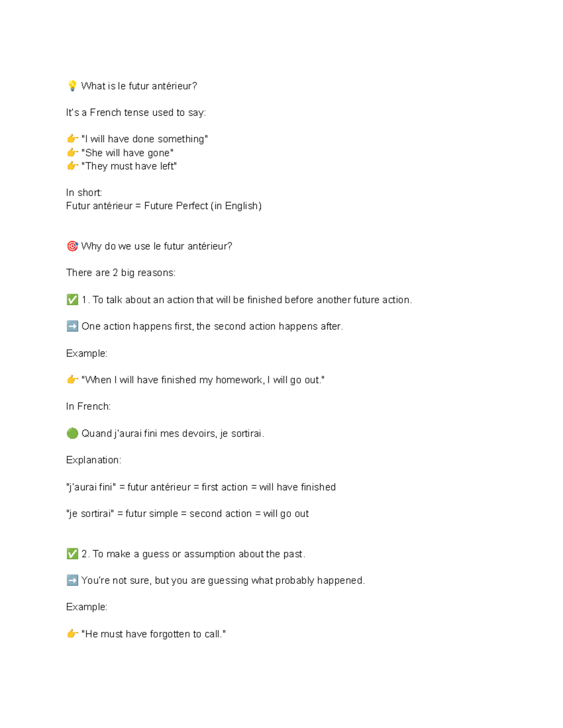
Task: Click the pointing hand beside "She will have gone"
Action: (x=72, y=152)
